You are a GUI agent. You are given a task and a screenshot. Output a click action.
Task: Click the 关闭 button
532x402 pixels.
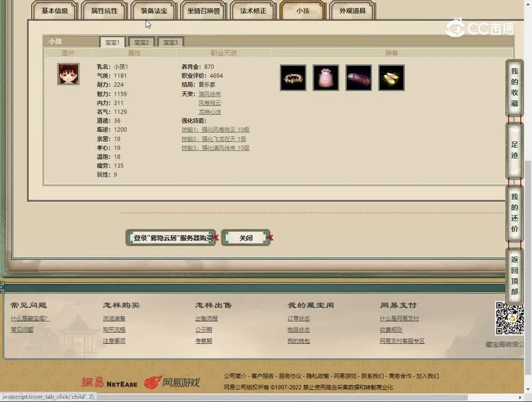(x=246, y=238)
